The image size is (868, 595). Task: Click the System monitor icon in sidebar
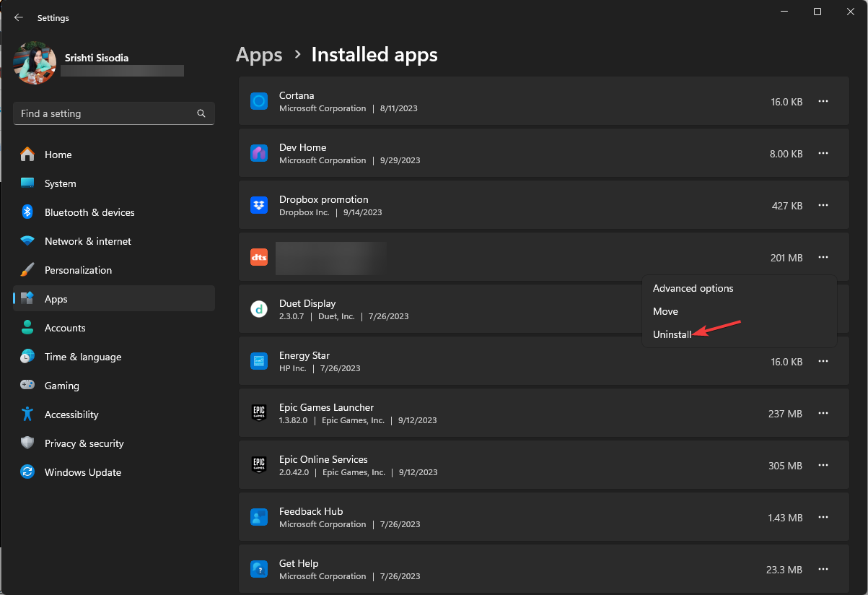point(27,183)
